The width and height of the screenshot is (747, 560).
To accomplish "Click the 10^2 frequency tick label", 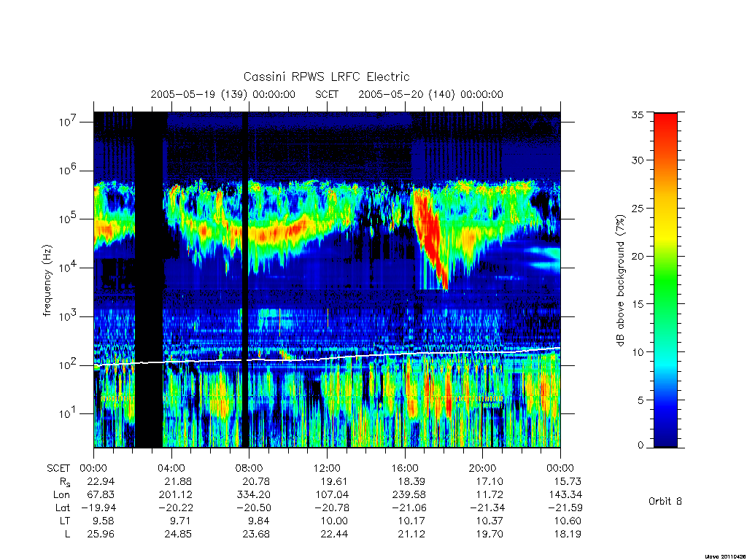I will [68, 365].
